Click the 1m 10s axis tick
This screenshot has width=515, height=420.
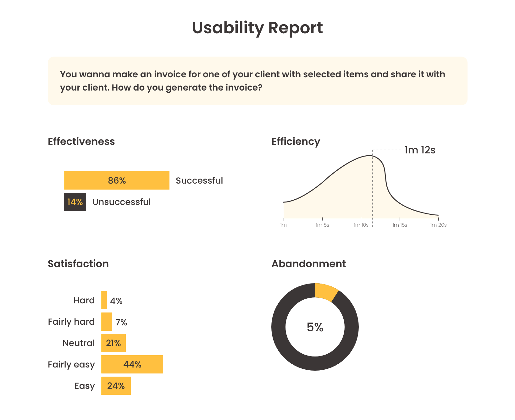(361, 225)
